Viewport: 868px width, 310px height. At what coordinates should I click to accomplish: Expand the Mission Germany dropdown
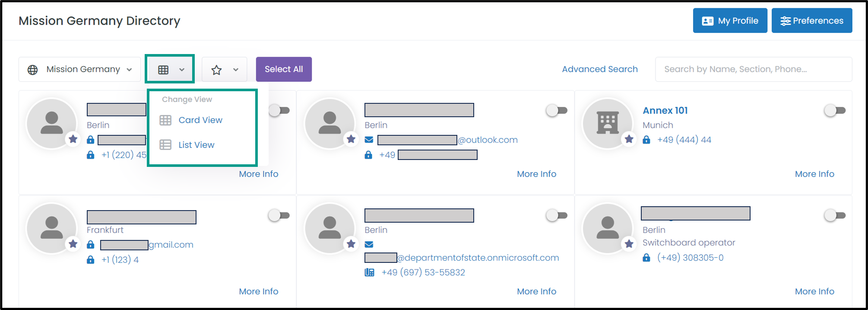(x=80, y=69)
